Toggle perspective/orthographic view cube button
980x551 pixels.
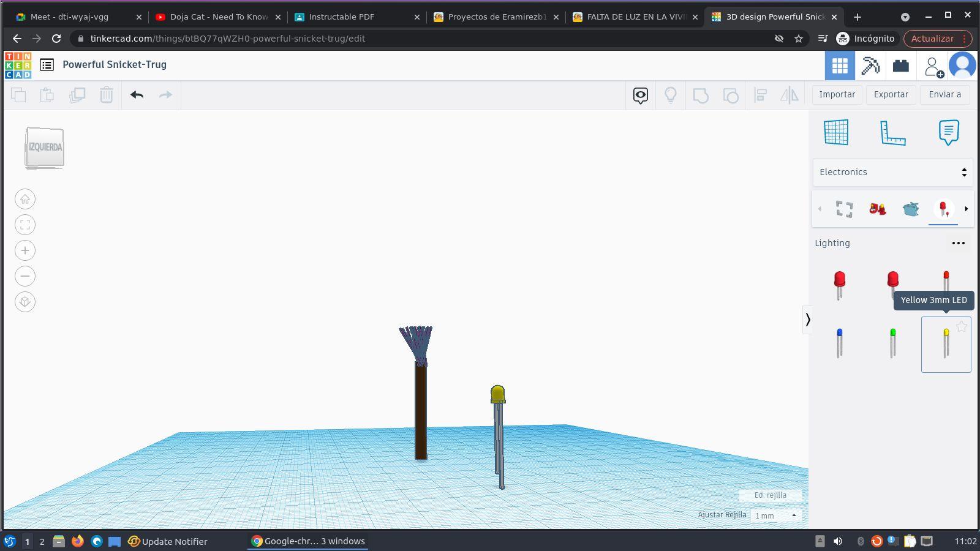click(25, 302)
